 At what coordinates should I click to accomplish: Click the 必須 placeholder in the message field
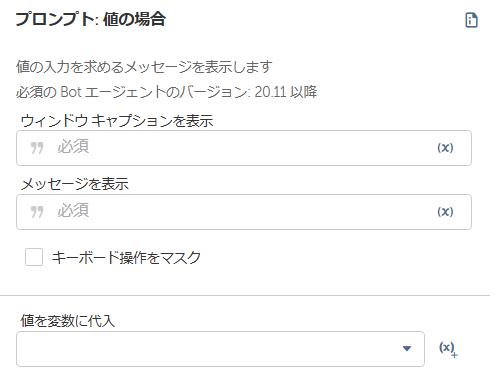coord(73,210)
